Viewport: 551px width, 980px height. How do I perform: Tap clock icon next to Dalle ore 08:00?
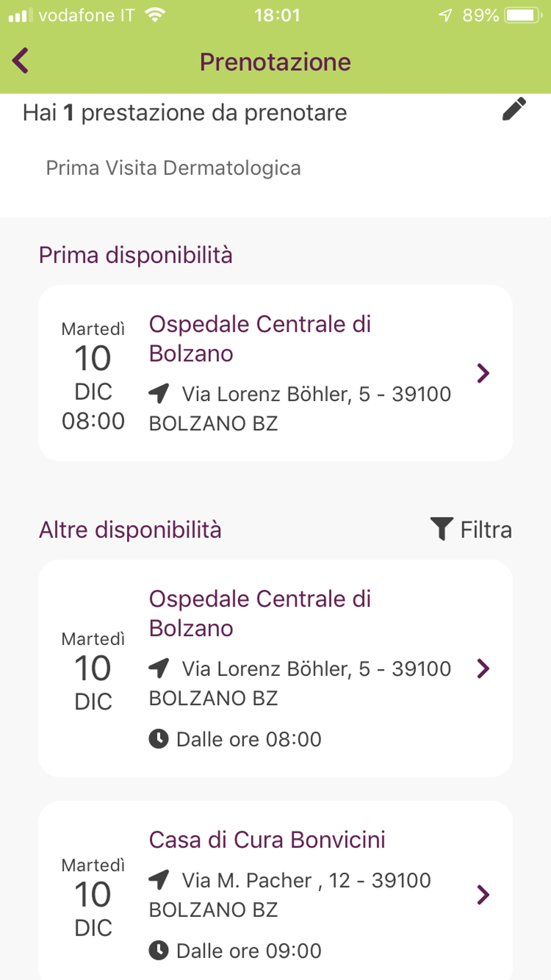pyautogui.click(x=158, y=739)
